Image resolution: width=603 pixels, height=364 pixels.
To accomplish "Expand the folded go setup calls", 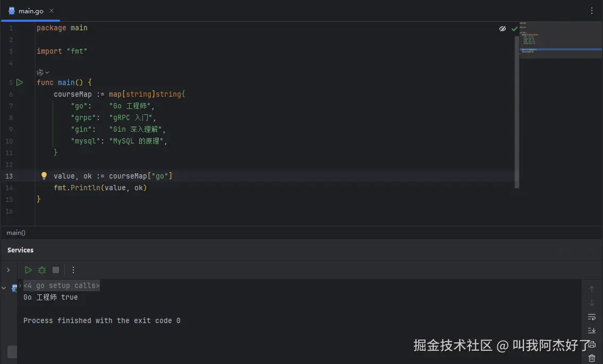I will 61,286.
